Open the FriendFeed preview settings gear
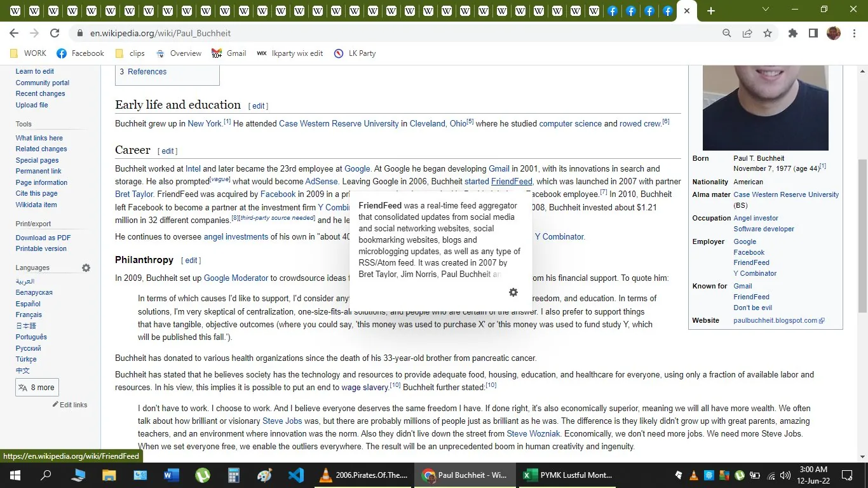 click(513, 292)
